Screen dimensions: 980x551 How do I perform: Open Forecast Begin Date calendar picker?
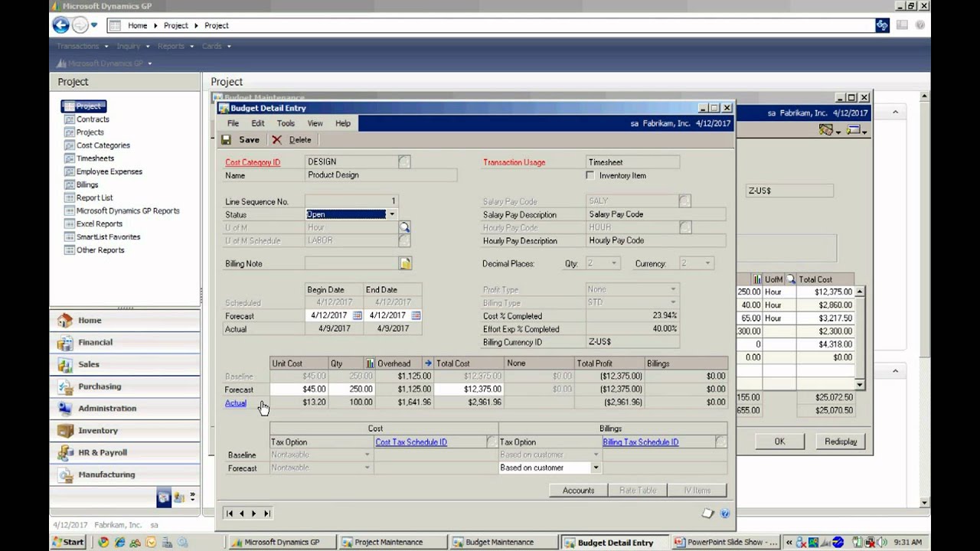tap(357, 315)
